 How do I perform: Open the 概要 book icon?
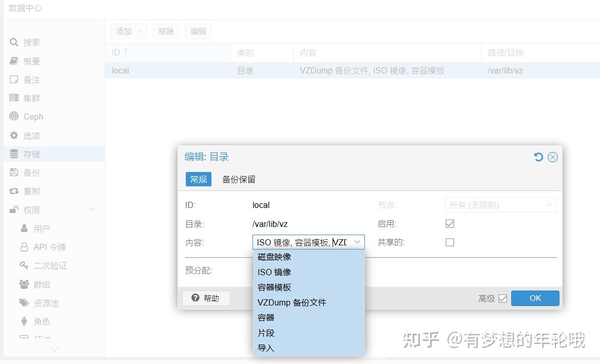14,61
